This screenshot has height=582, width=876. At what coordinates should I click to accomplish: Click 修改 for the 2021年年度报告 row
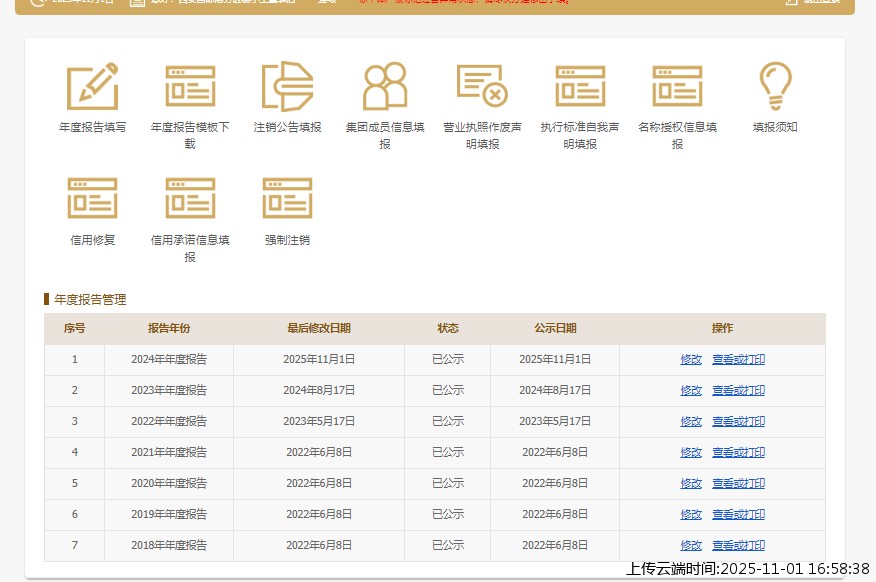pos(691,453)
